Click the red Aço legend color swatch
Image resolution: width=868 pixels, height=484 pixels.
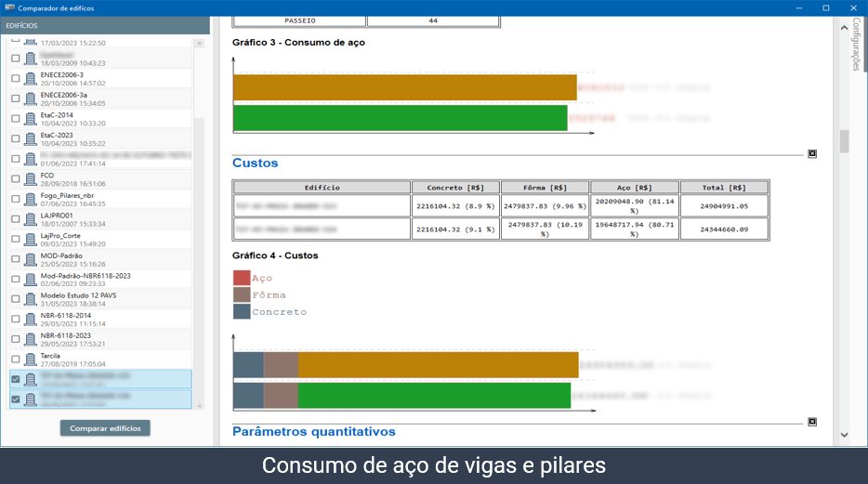tap(242, 278)
